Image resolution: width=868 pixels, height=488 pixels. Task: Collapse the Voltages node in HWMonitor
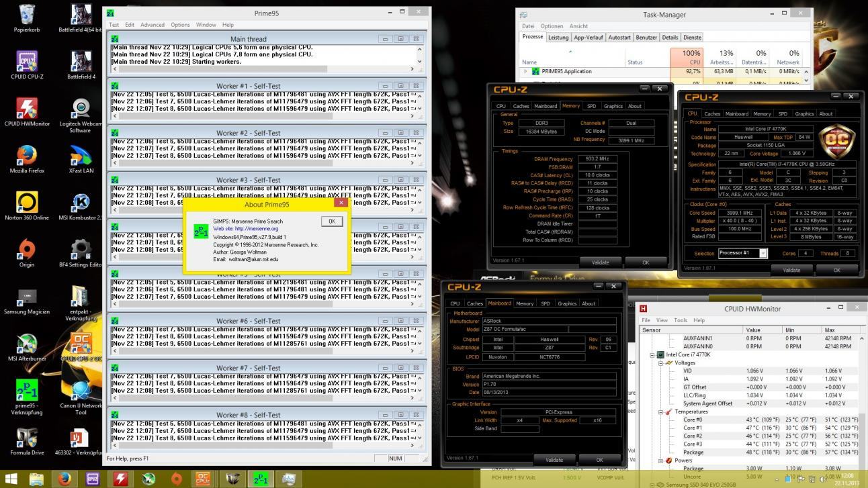(660, 362)
